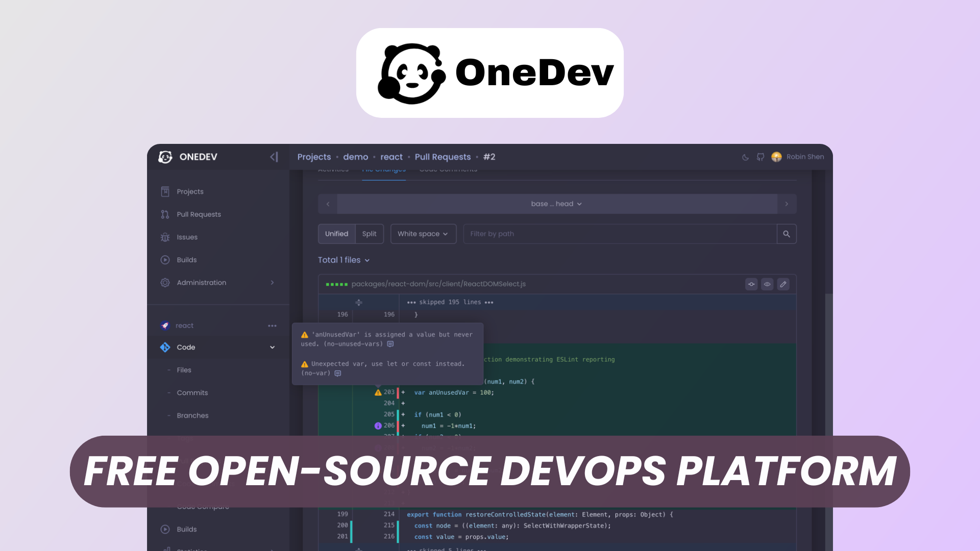Viewport: 980px width, 551px height.
Task: Open the Builds section in the sidebar
Action: pyautogui.click(x=187, y=260)
